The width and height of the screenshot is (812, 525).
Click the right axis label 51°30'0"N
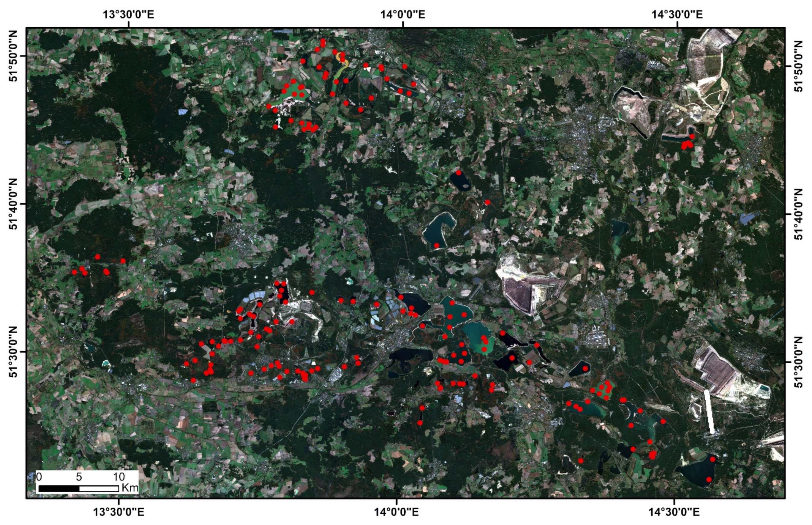pyautogui.click(x=798, y=362)
